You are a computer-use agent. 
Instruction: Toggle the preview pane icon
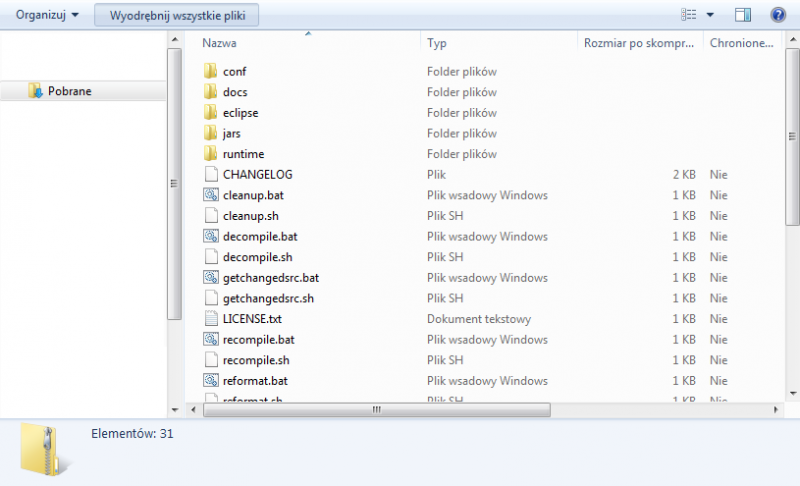pos(742,15)
